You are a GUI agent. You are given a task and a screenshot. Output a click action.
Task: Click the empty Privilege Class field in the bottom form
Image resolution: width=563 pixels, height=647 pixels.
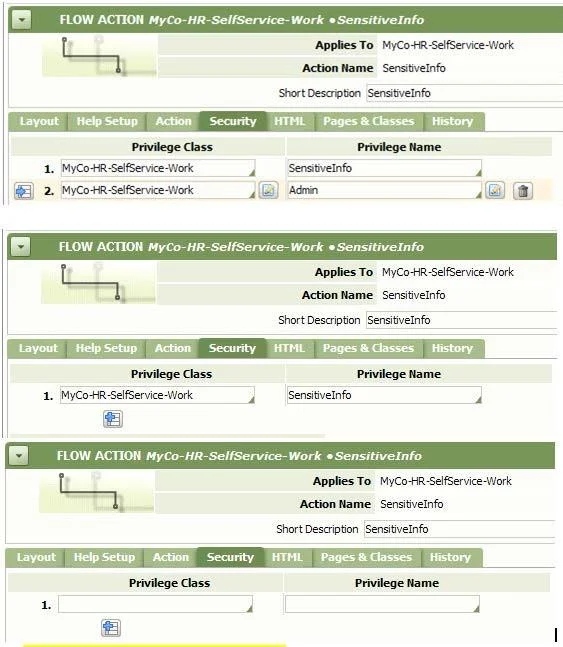click(x=156, y=604)
